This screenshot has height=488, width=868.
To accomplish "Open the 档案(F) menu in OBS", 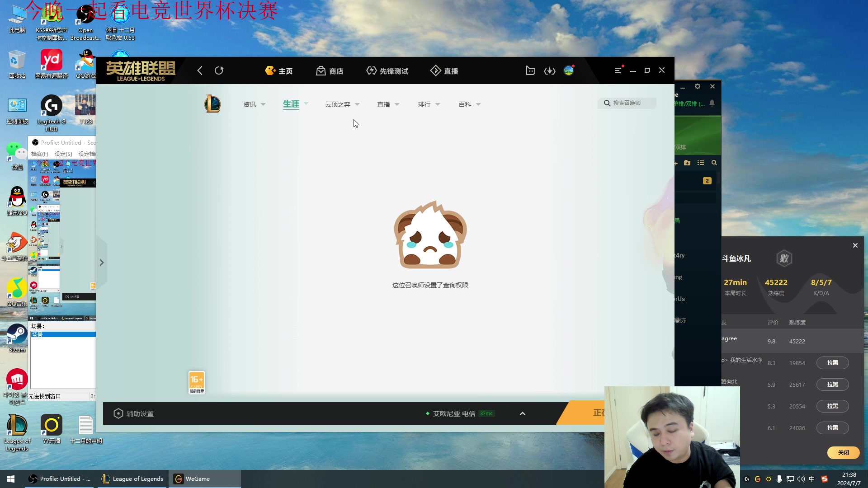I will coord(40,154).
